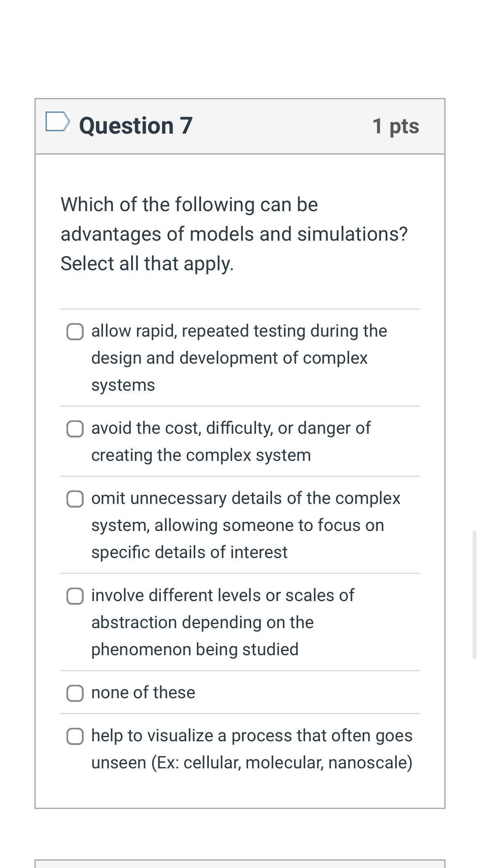Click the question flag icon beside Question 7
The width and height of the screenshot is (480, 868).
coord(57,122)
